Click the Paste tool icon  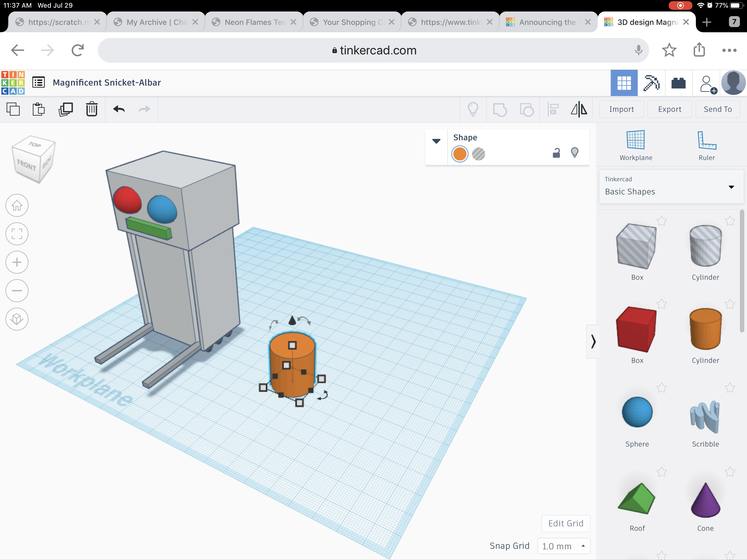(39, 109)
